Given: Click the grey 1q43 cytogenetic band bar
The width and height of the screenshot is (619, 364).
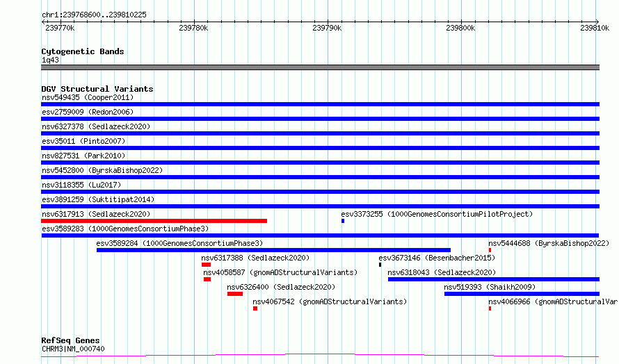Looking at the screenshot, I should [x=320, y=67].
